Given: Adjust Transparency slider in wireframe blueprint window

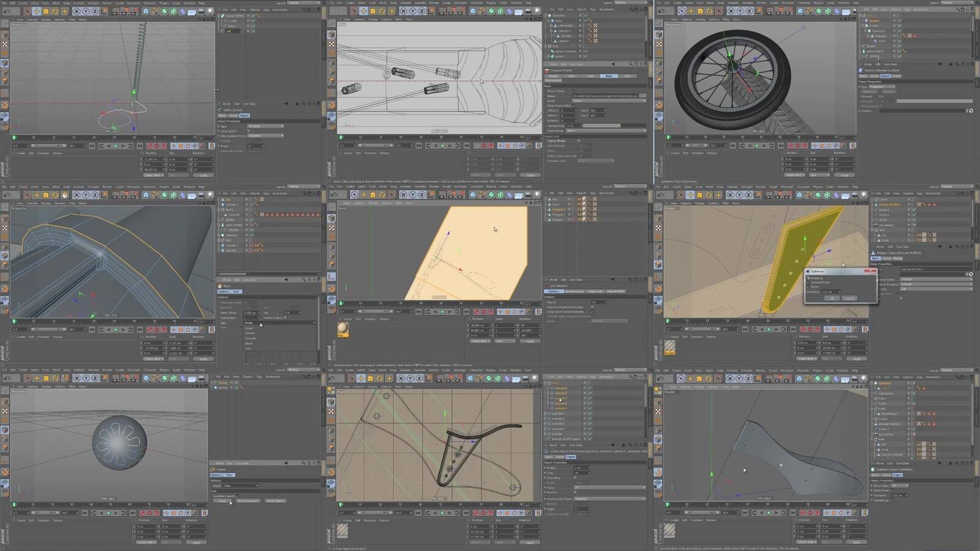Looking at the screenshot, I should (x=614, y=126).
